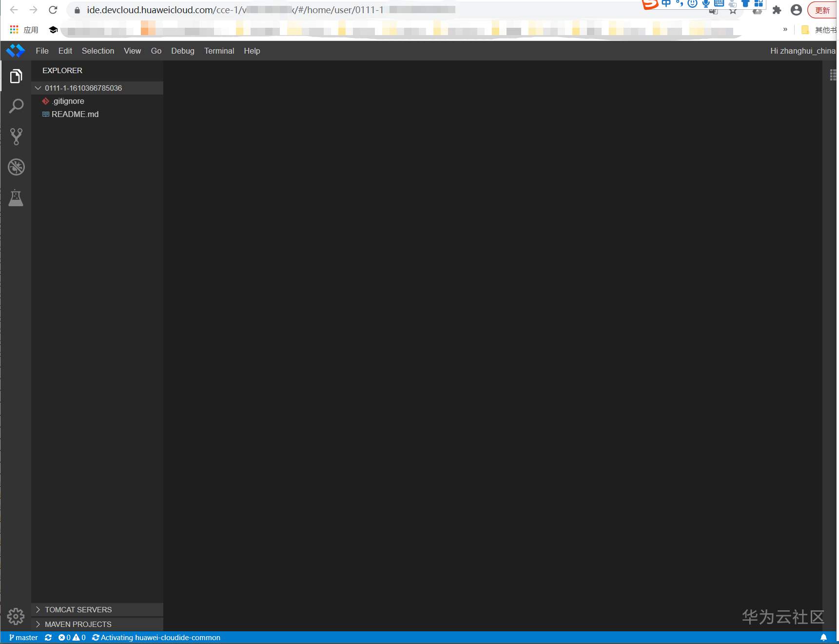Open the README.md file
Screen dimensions: 839x644
click(98, 114)
